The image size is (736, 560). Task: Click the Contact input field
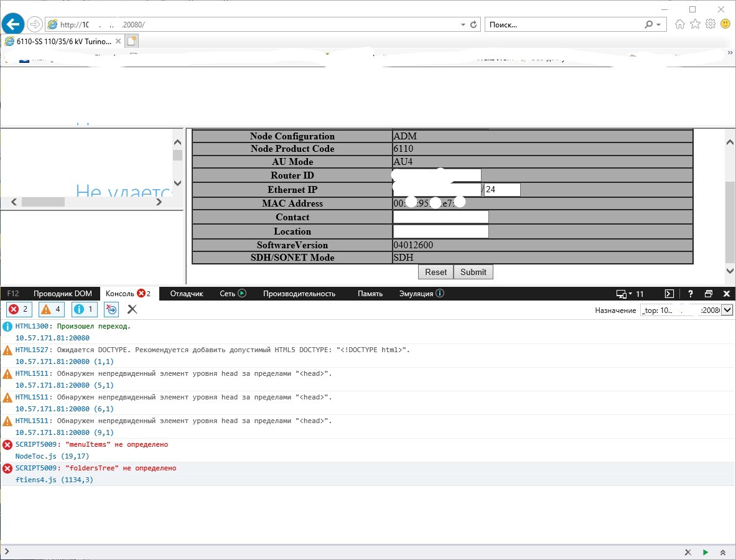[x=440, y=217]
